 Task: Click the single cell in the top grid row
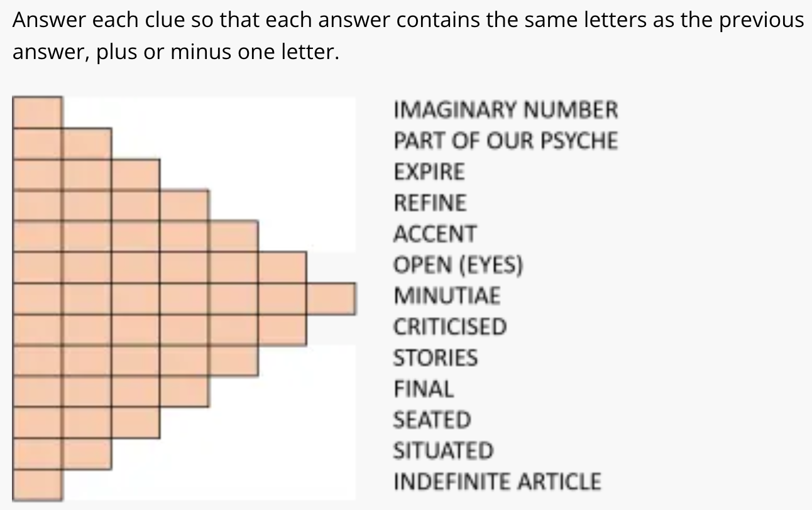37,112
